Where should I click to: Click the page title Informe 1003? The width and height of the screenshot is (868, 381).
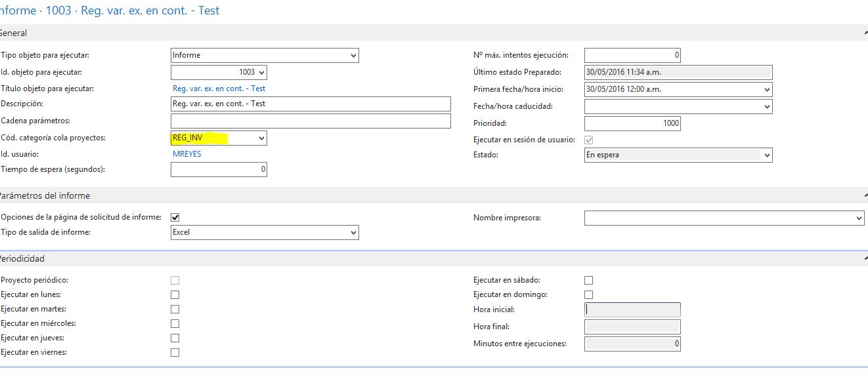pos(110,11)
